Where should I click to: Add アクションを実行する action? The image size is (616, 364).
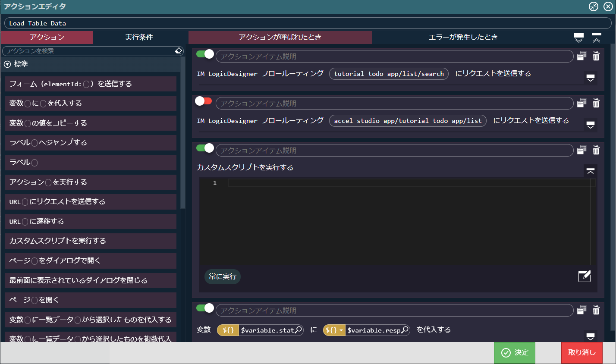[x=91, y=182]
